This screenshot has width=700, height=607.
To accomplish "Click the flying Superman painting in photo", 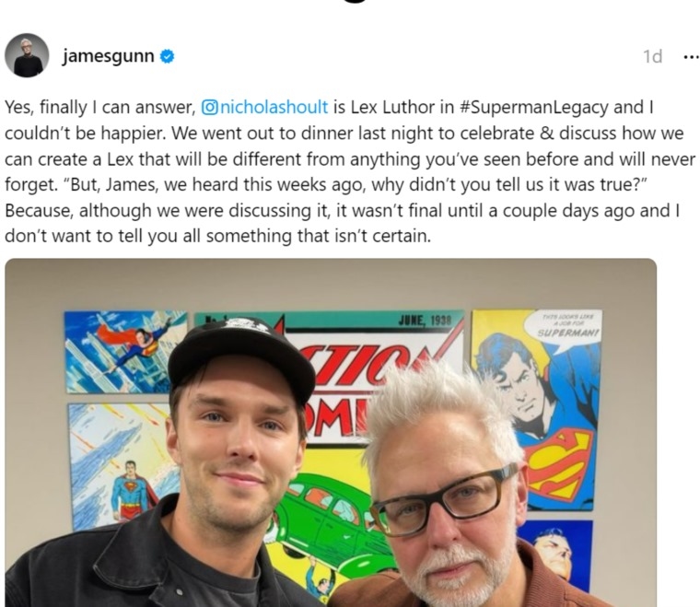I will [x=125, y=352].
